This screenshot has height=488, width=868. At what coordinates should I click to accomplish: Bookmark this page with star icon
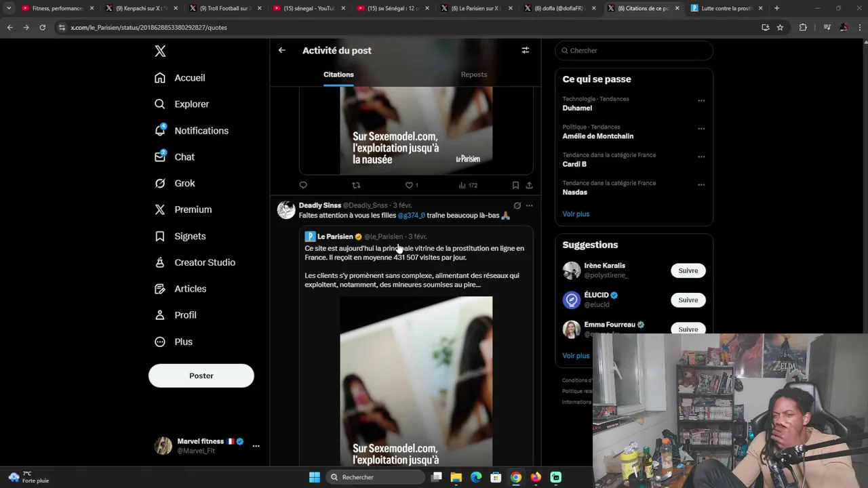780,27
